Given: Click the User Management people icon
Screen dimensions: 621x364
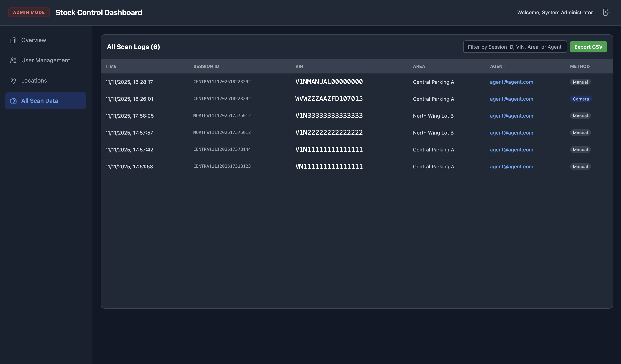Looking at the screenshot, I should (13, 60).
